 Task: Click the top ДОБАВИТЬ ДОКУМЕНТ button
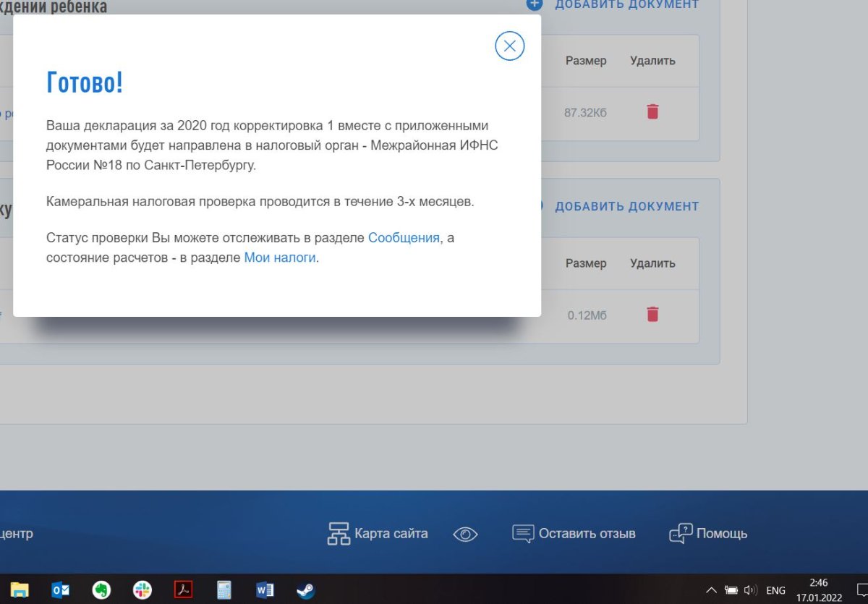click(626, 4)
